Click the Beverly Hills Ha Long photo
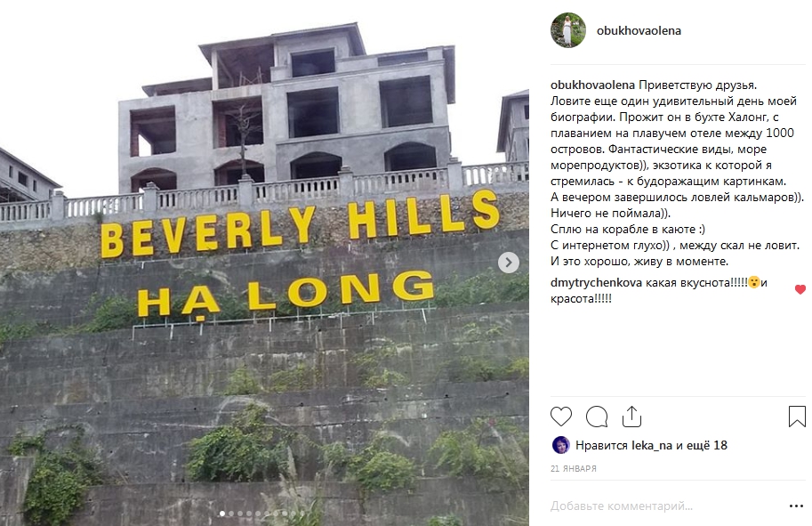The width and height of the screenshot is (812, 526). pos(264,263)
